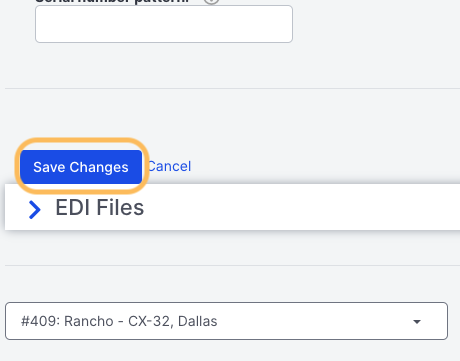Click the blue Cancel text next to Save Changes

point(169,166)
